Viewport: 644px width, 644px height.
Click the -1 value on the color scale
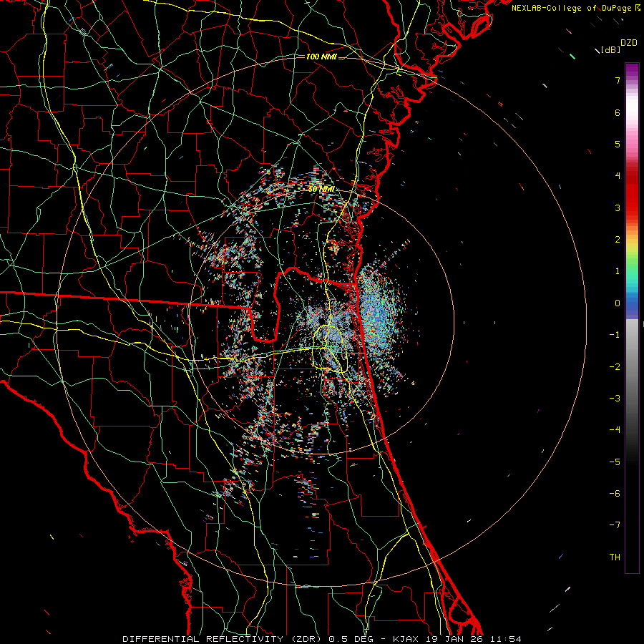pos(615,335)
